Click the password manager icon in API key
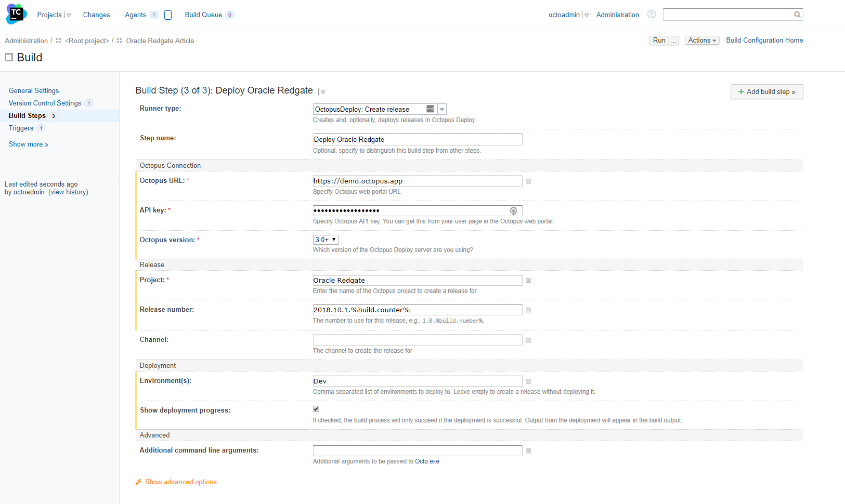 [513, 211]
